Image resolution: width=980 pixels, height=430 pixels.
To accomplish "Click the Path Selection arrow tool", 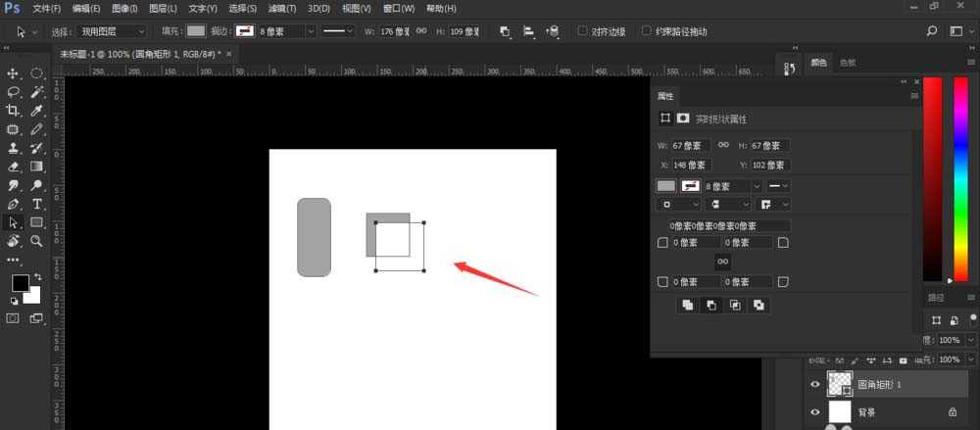I will [x=14, y=222].
